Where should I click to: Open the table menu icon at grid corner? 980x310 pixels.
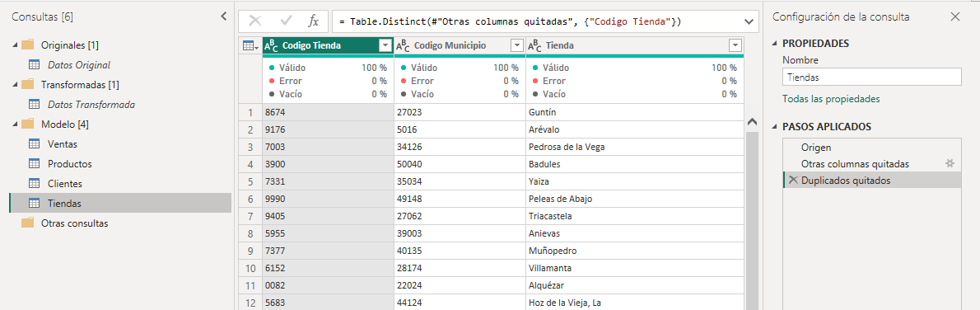250,45
